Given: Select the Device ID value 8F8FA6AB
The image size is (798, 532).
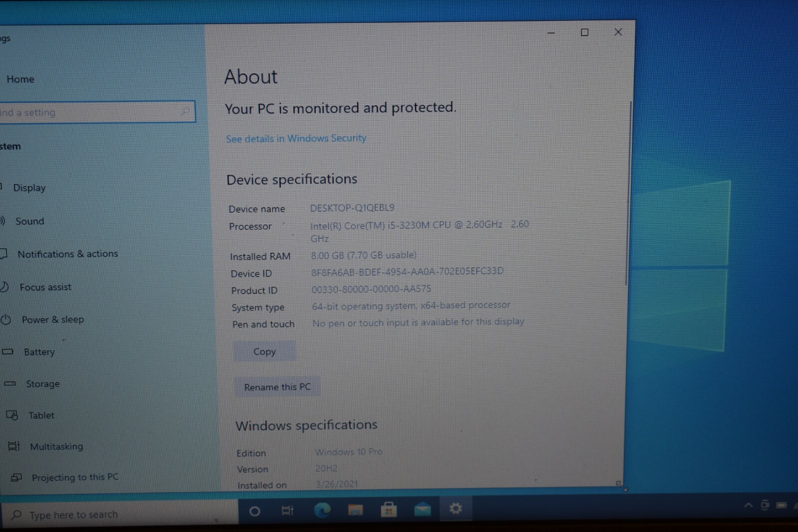Looking at the screenshot, I should click(407, 272).
